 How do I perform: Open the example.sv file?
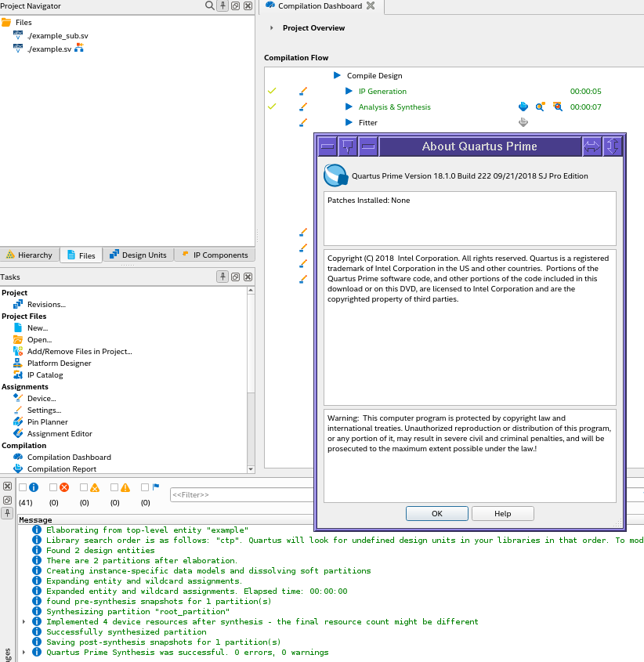coord(49,49)
